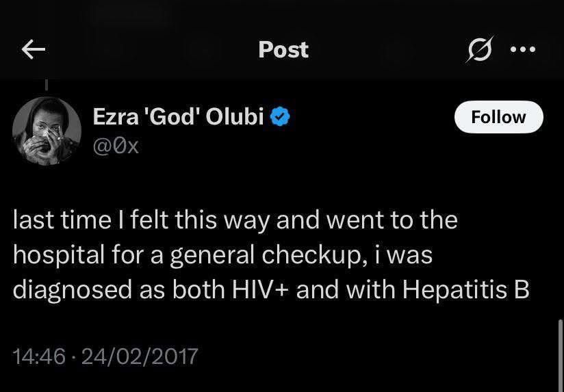
Task: Tap the Post header title
Action: pos(283,49)
